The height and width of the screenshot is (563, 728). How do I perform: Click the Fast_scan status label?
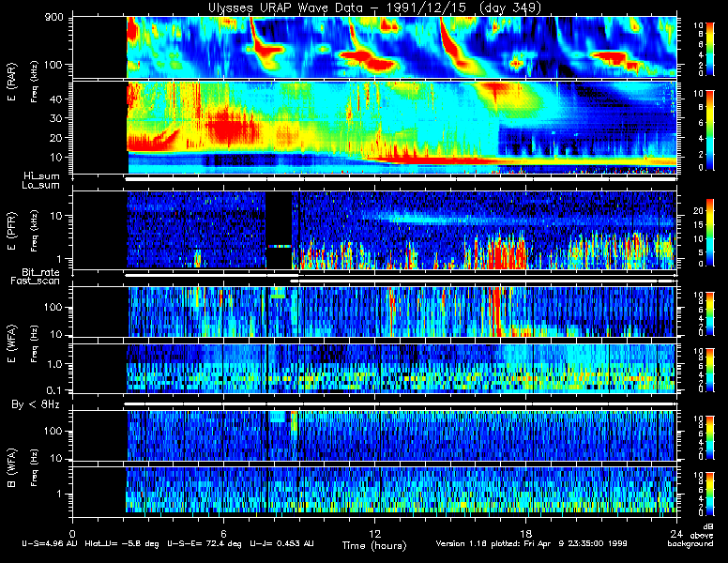pyautogui.click(x=36, y=281)
